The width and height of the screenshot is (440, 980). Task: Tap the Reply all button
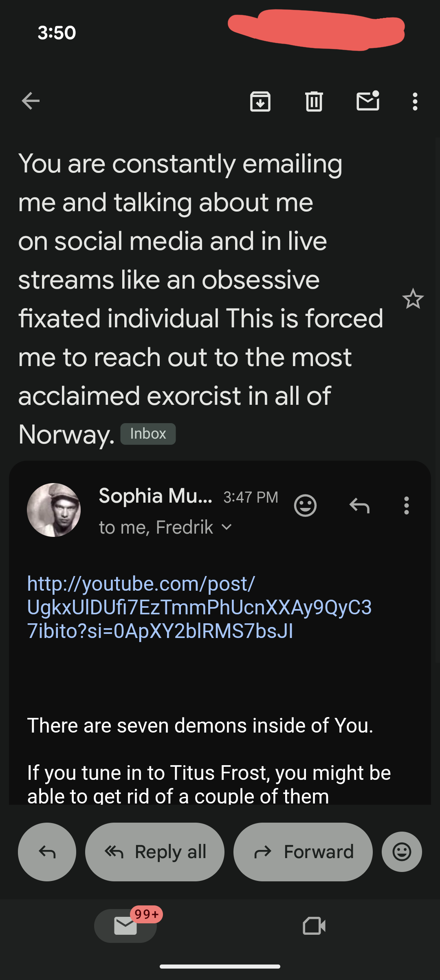click(x=155, y=852)
